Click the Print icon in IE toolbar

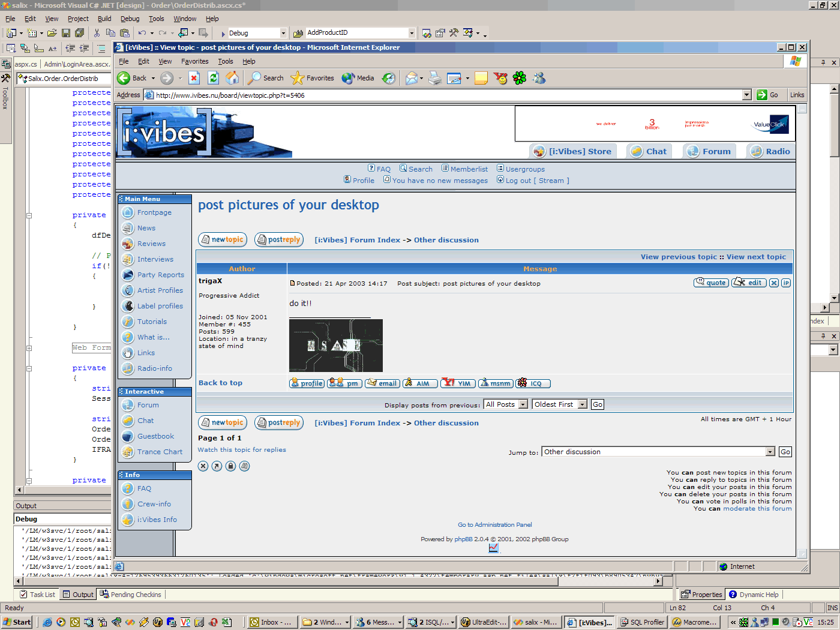pos(435,78)
